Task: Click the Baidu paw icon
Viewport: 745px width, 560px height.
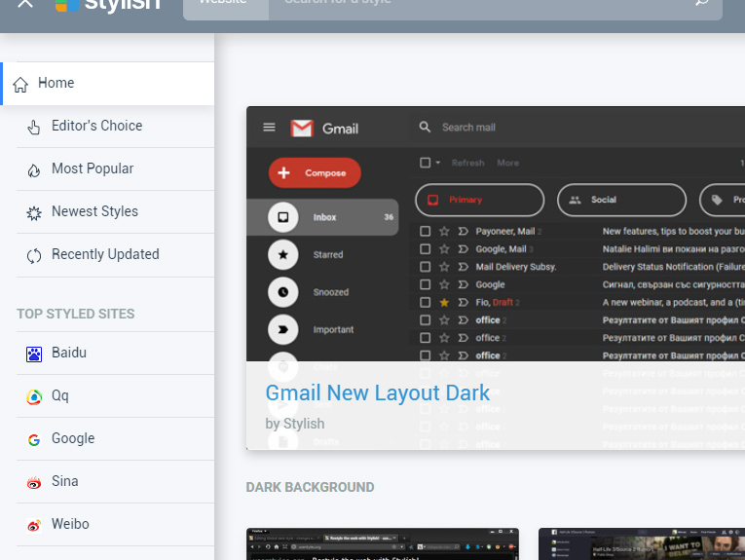Action: pyautogui.click(x=34, y=355)
